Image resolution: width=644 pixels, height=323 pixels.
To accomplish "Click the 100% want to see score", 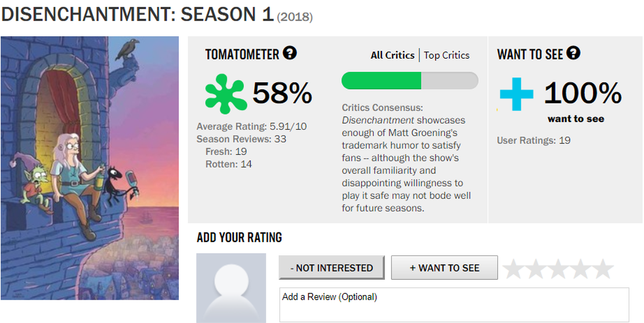I will point(582,93).
